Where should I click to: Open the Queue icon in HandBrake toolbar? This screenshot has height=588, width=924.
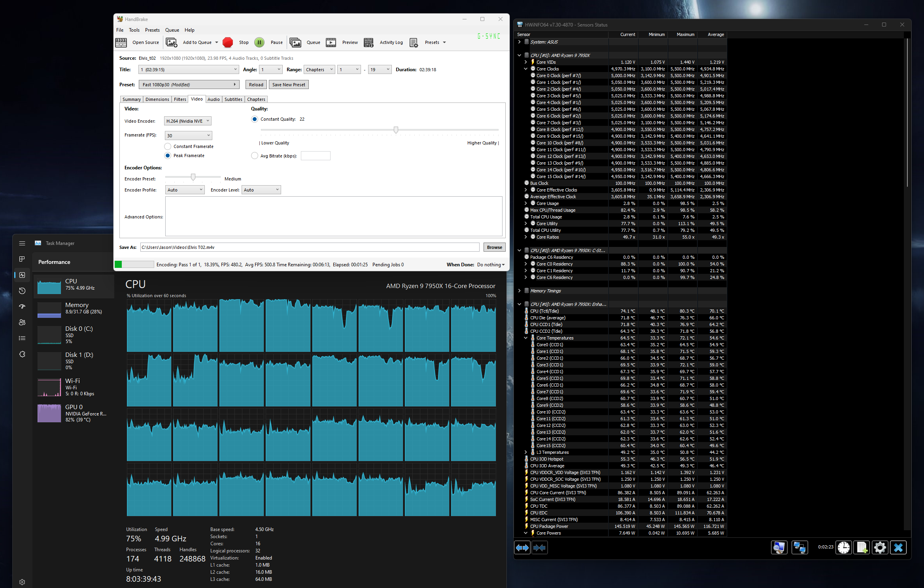tap(295, 42)
